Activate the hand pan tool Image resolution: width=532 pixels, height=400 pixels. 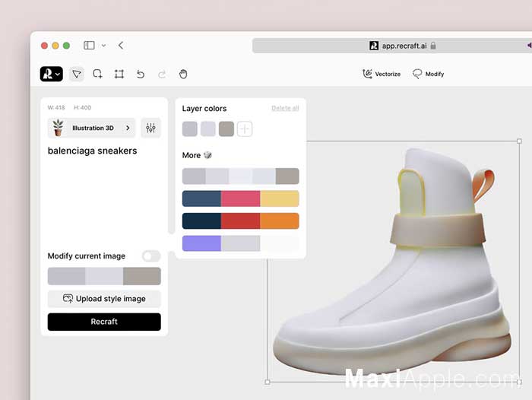[x=183, y=74]
